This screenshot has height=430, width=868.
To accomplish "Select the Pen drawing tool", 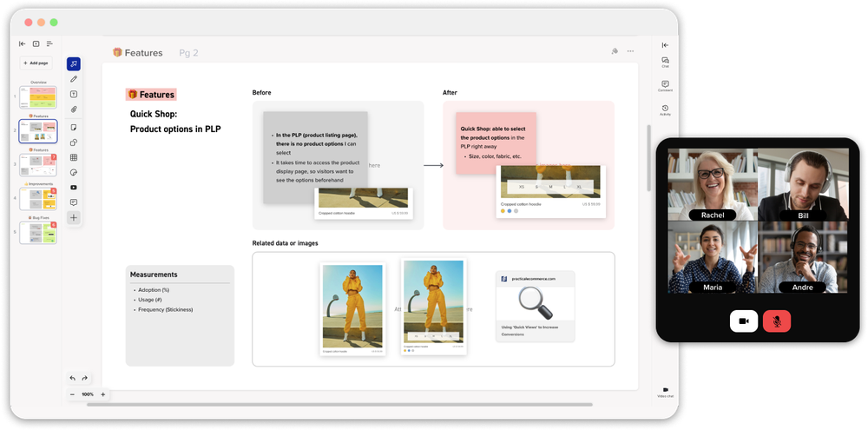I will pyautogui.click(x=74, y=79).
